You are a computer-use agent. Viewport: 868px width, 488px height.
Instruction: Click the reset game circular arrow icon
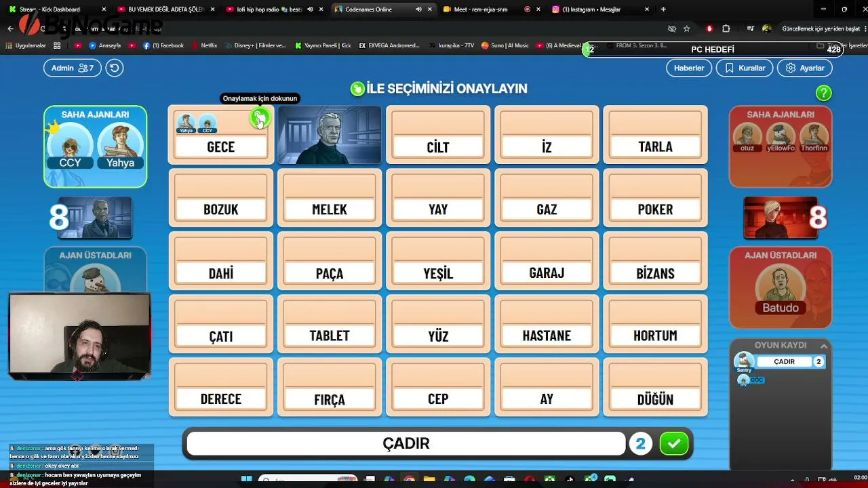pyautogui.click(x=115, y=68)
